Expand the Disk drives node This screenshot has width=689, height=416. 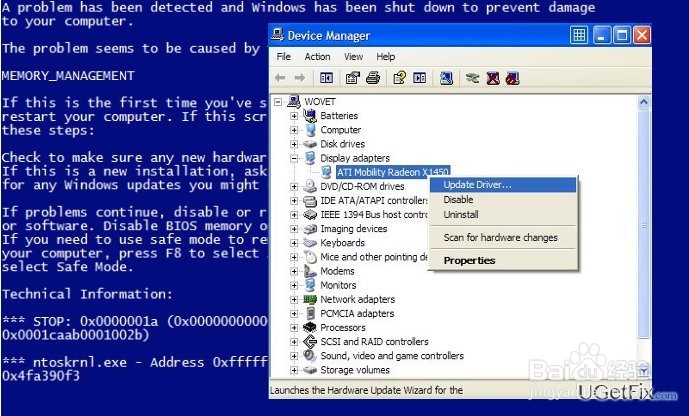[x=294, y=144]
